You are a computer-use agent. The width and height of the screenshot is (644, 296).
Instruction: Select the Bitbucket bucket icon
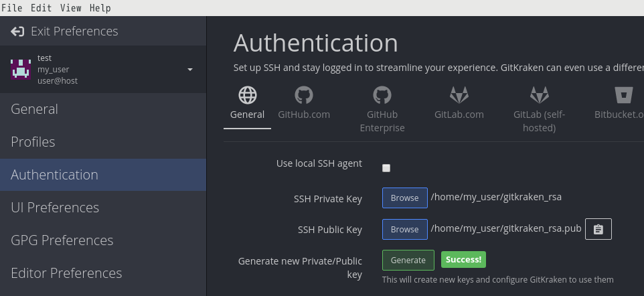tap(624, 94)
